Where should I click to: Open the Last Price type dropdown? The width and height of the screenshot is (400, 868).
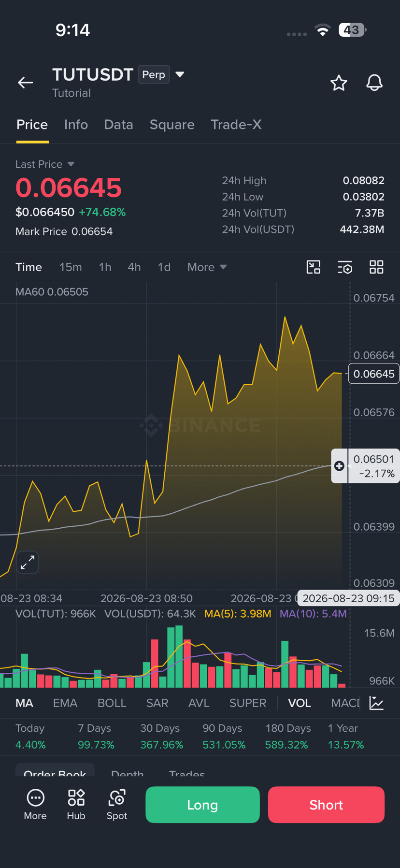coord(71,164)
